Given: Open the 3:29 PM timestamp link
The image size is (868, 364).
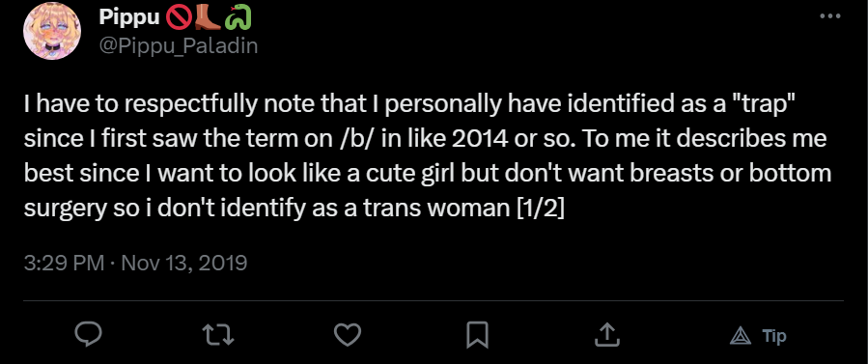Looking at the screenshot, I should tap(65, 263).
